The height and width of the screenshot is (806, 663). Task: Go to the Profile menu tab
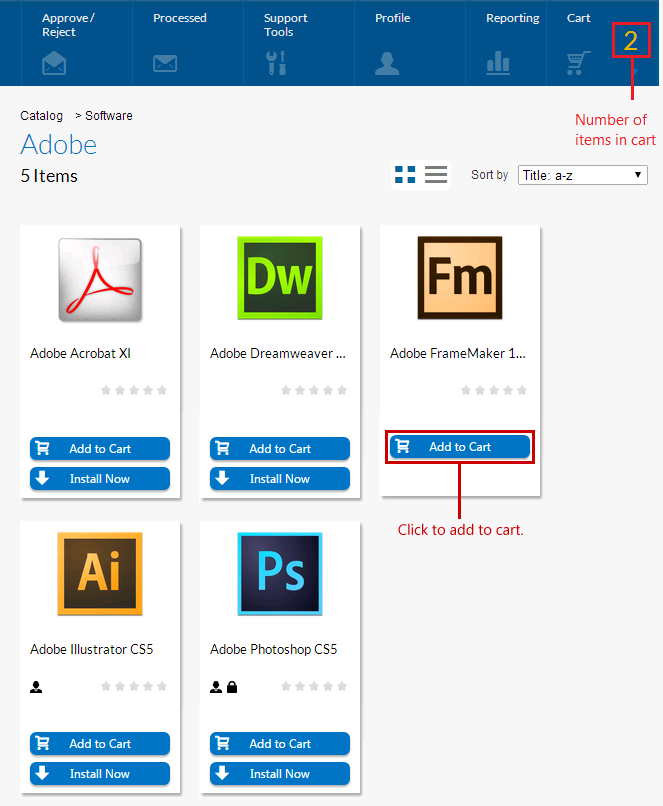(392, 18)
